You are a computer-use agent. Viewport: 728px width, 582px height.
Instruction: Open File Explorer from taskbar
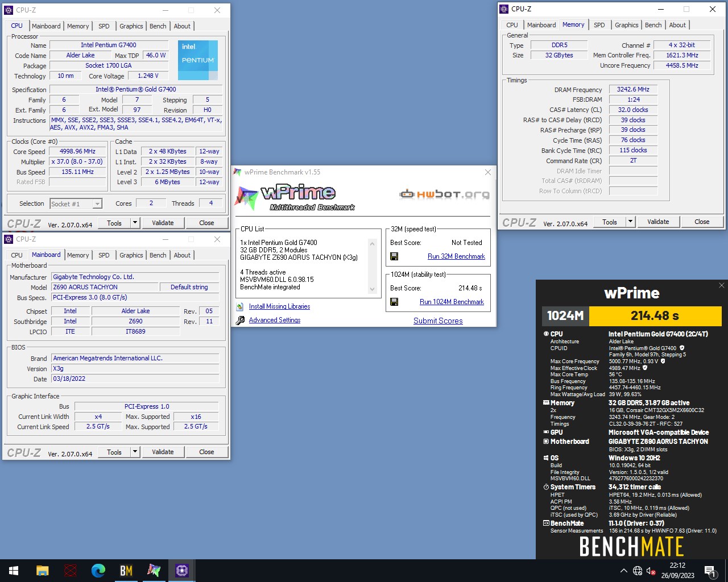point(43,571)
